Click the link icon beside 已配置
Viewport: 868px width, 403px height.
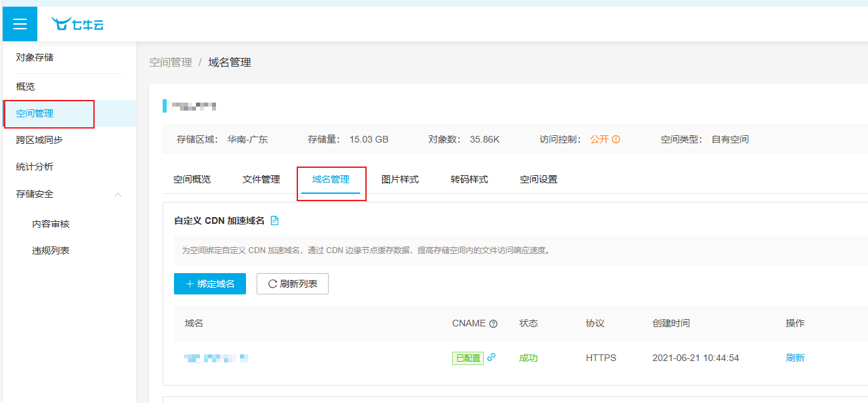[491, 357]
